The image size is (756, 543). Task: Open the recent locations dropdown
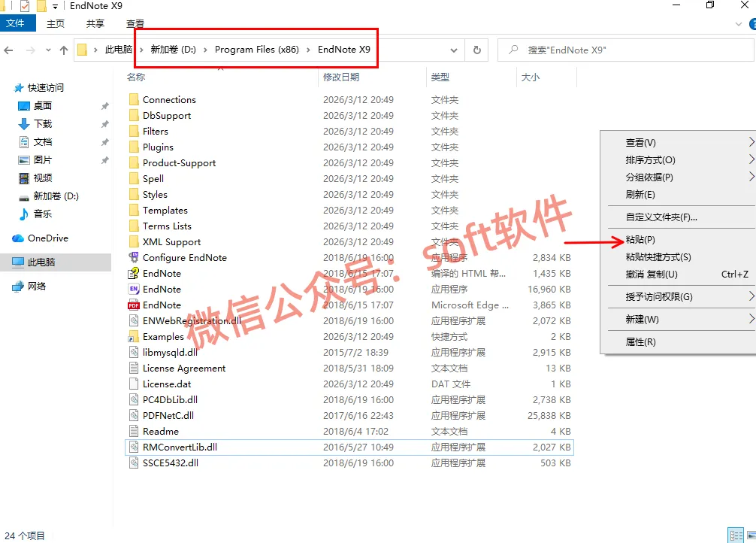[x=48, y=50]
